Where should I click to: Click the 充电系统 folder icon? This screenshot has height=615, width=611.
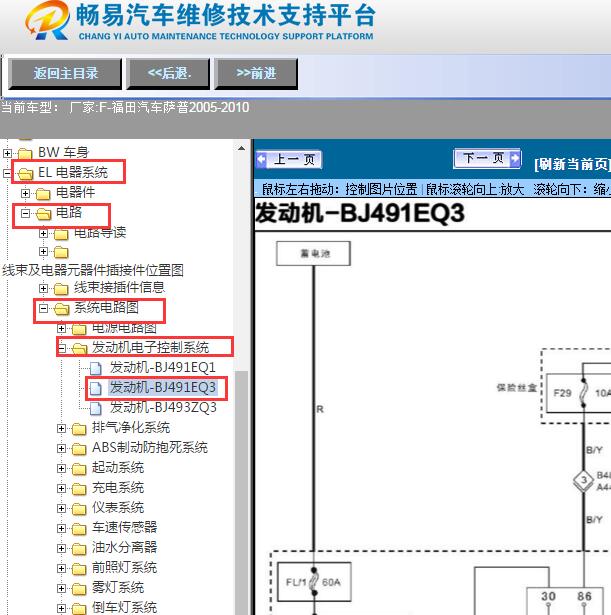(79, 489)
